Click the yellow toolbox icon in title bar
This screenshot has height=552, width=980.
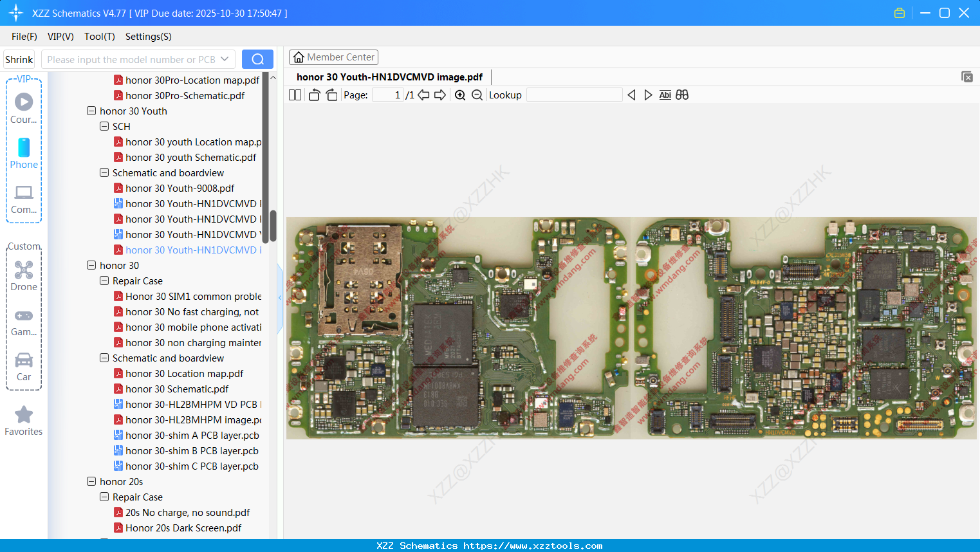(x=900, y=13)
